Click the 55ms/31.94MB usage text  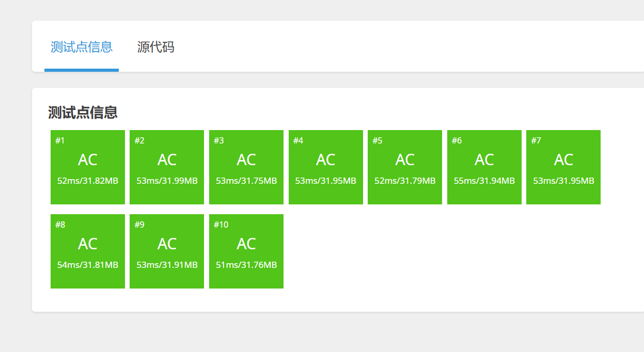click(484, 181)
